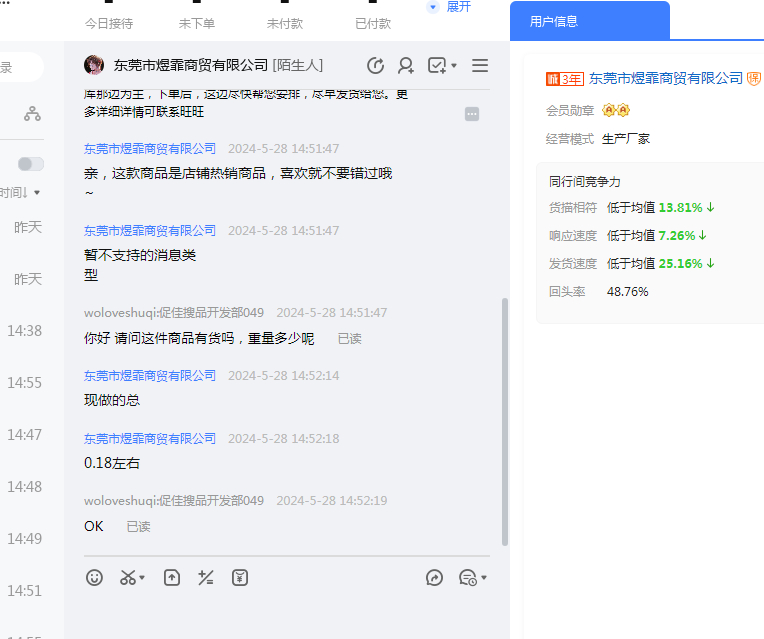Open the calculator (+/=) tool icon

(x=206, y=577)
